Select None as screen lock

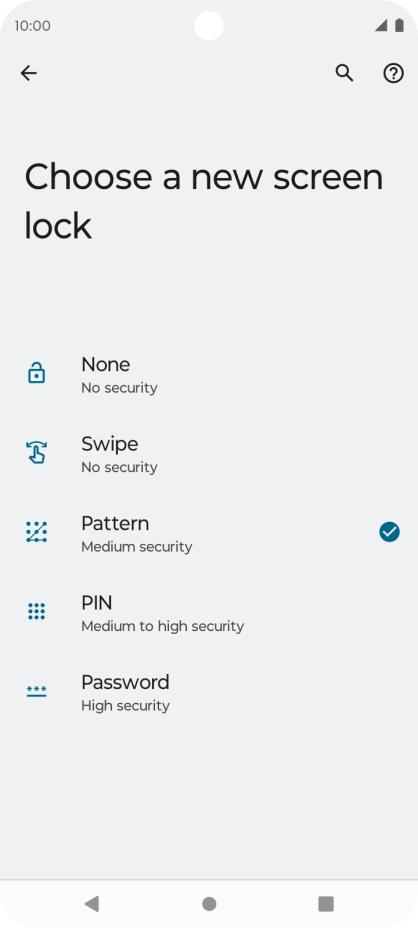point(209,374)
